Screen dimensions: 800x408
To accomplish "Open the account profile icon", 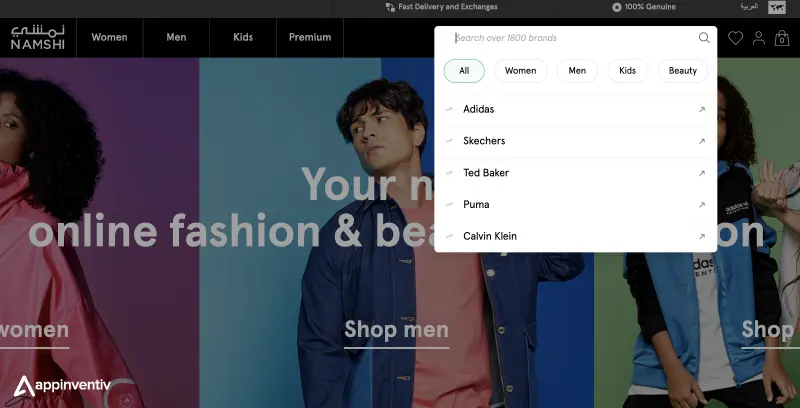I will [759, 38].
